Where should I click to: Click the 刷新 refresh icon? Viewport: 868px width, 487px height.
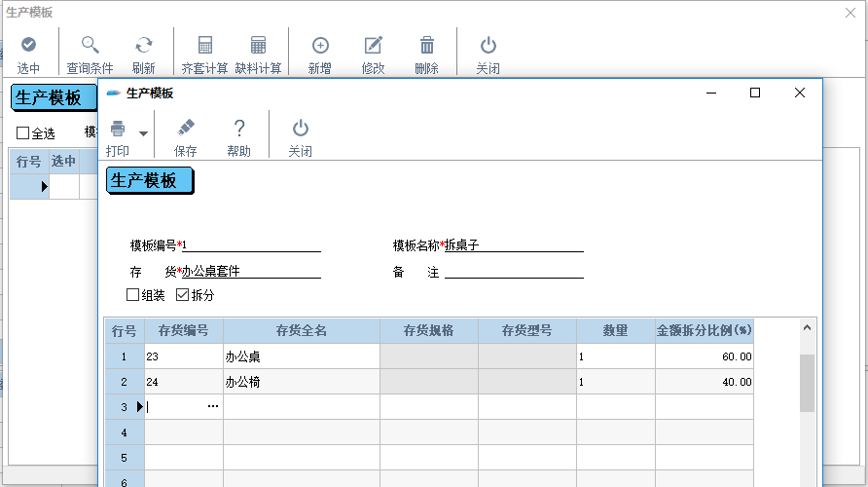pyautogui.click(x=143, y=45)
